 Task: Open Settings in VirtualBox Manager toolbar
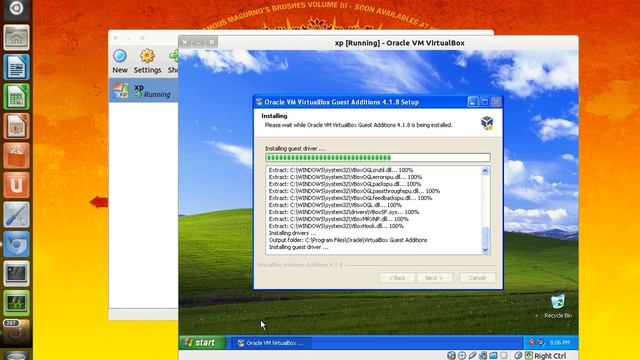147,61
